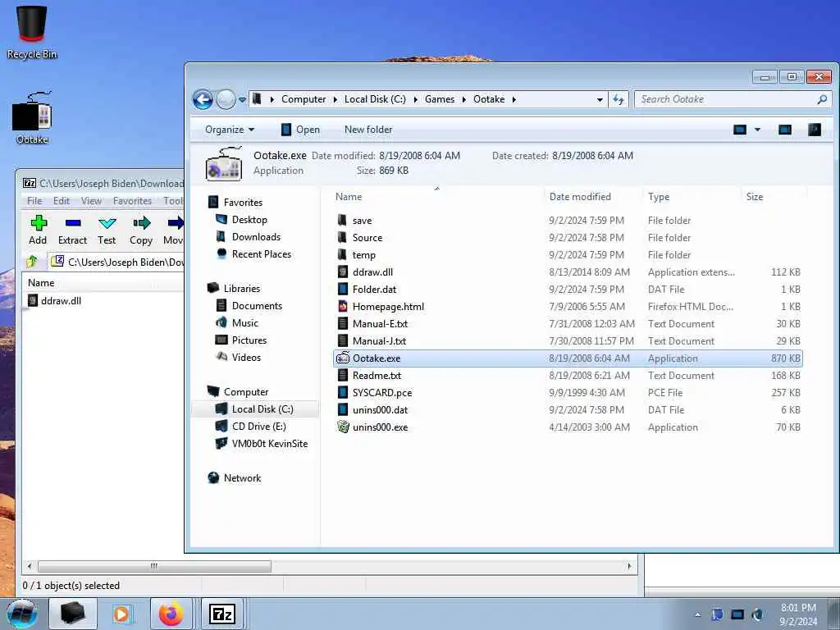Open the View menu in 7-Zip
Viewport: 840px width, 630px height.
pos(91,201)
